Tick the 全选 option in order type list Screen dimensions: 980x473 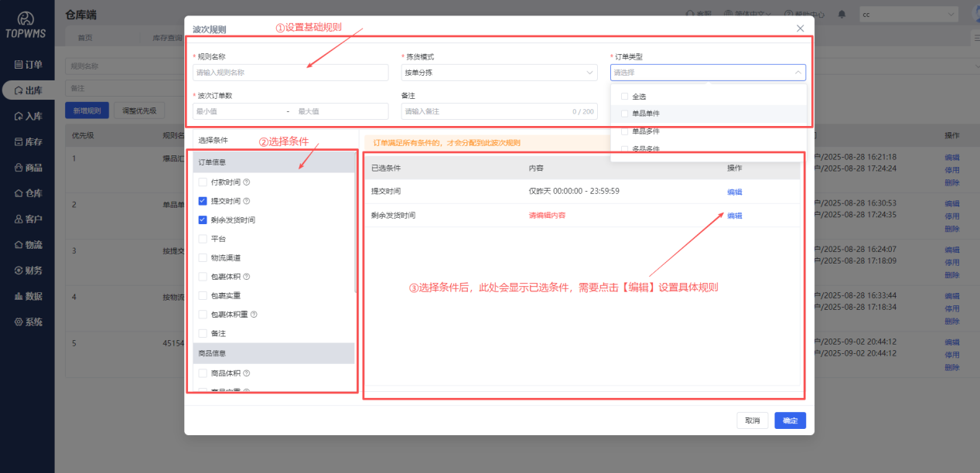click(x=624, y=97)
